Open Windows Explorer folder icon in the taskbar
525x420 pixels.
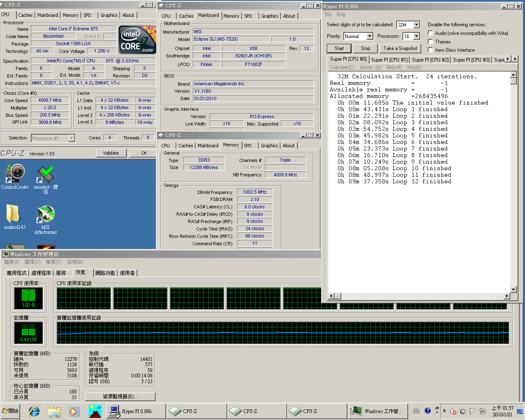point(54,411)
